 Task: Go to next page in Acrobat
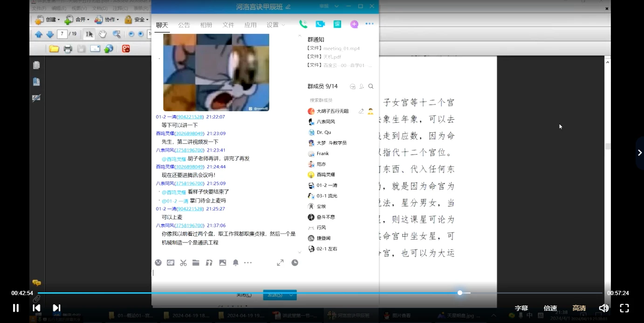(50, 34)
